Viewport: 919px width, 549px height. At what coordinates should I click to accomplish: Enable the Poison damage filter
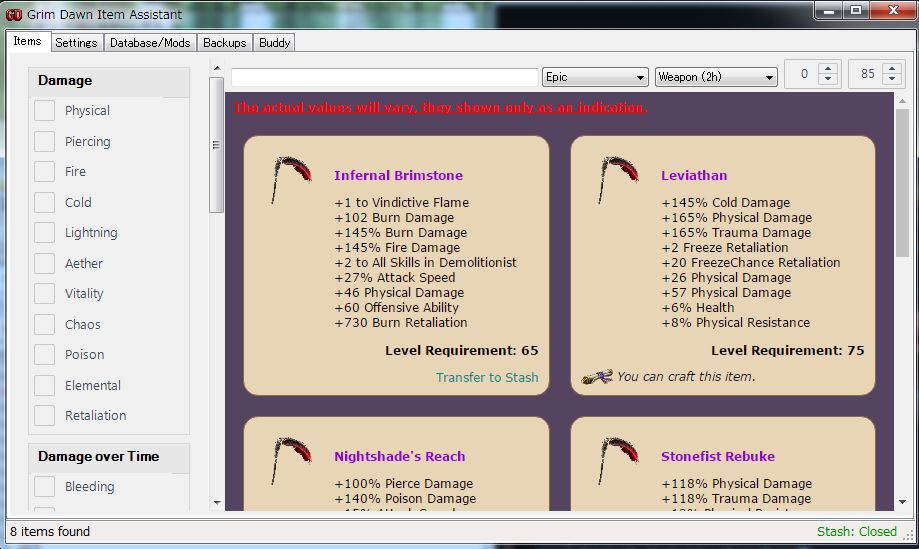click(x=45, y=354)
